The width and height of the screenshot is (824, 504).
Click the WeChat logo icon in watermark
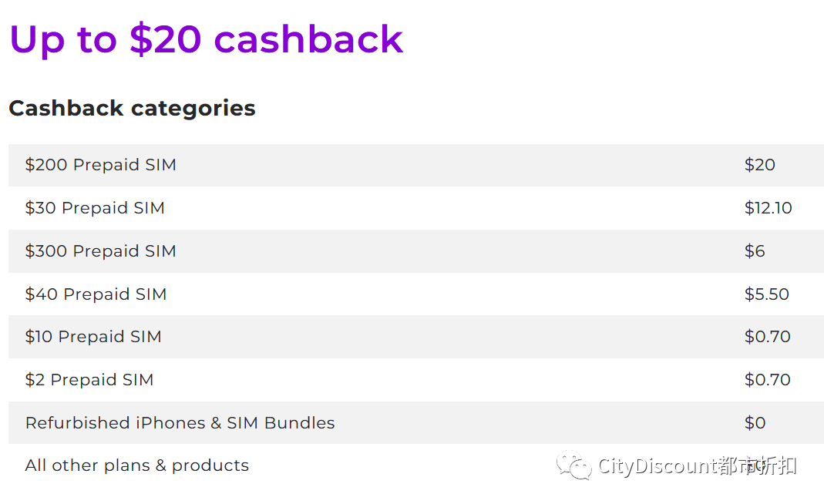point(573,465)
